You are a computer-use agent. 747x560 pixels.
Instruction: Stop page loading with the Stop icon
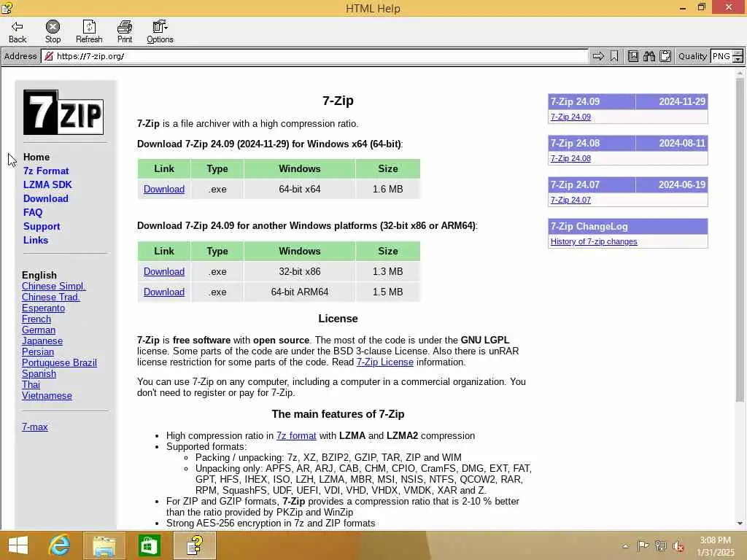(x=53, y=32)
